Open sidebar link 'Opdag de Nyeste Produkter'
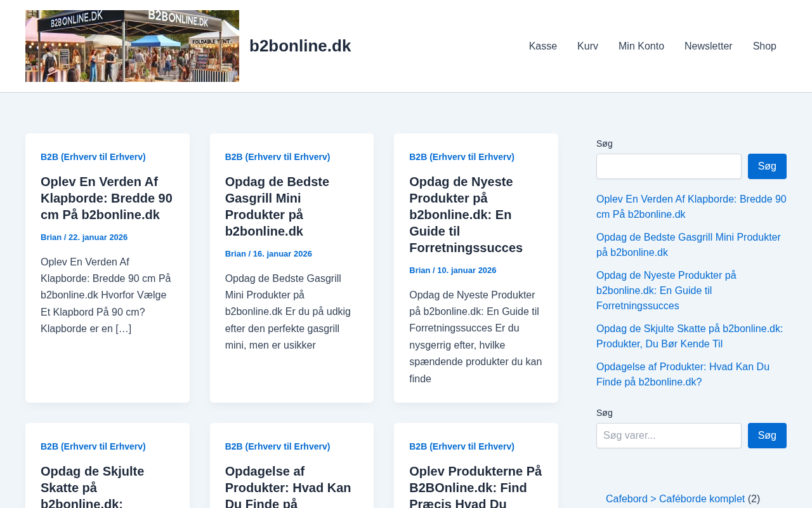This screenshot has height=508, width=812. (x=666, y=291)
